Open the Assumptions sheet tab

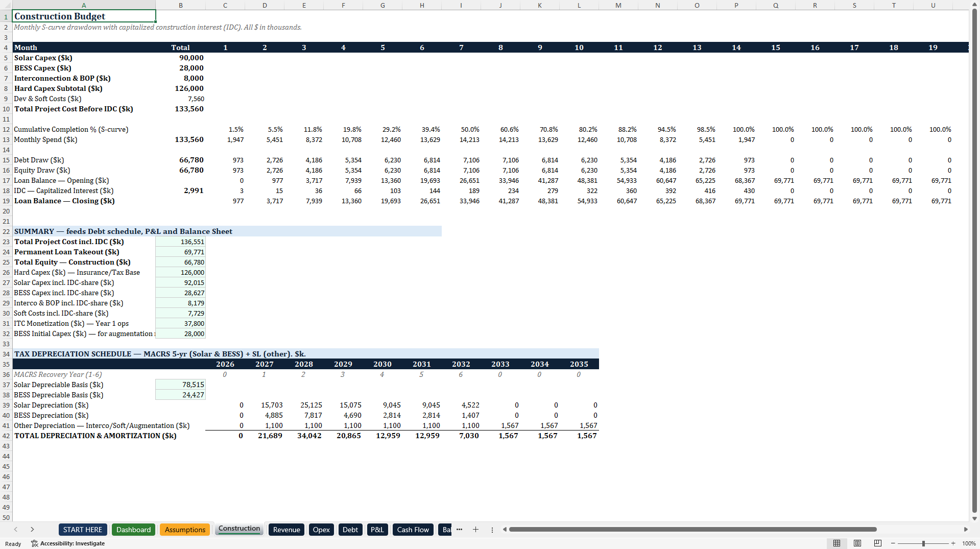[185, 530]
